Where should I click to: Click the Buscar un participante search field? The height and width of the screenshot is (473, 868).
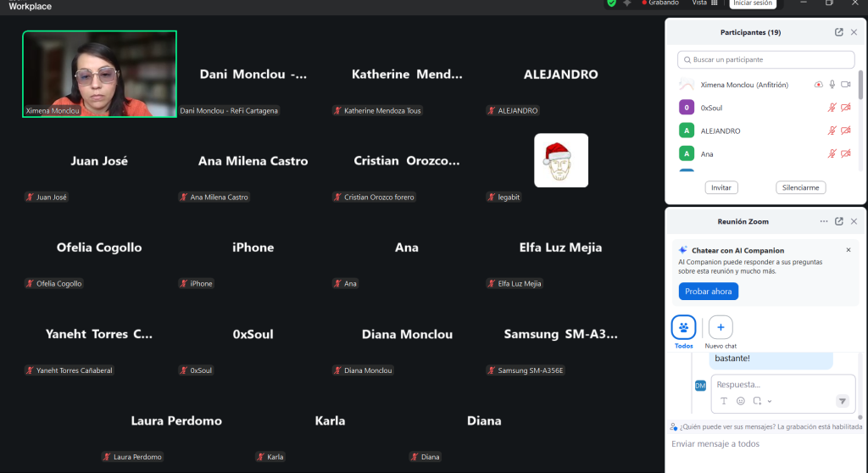[x=766, y=60]
